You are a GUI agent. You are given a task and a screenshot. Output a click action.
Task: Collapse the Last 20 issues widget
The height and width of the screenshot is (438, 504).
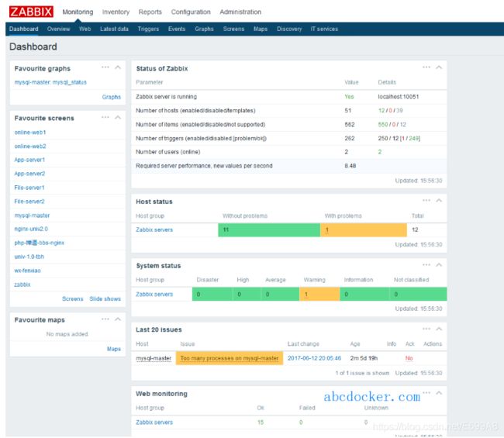click(x=439, y=329)
